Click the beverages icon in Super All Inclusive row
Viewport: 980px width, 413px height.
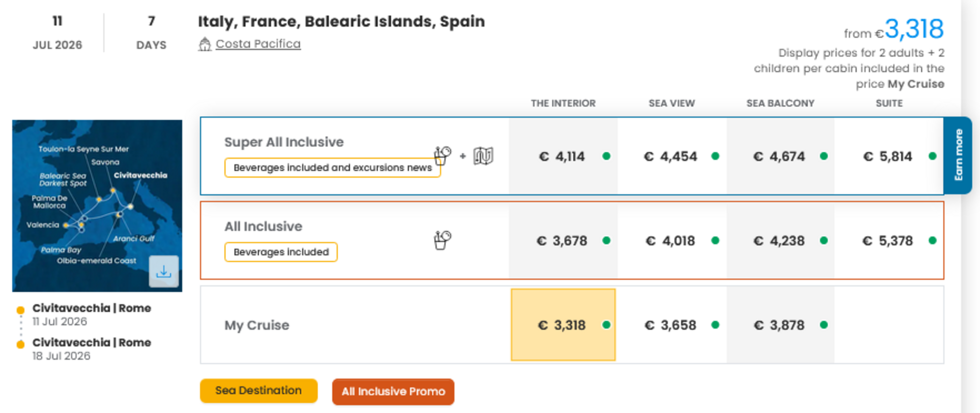coord(442,155)
